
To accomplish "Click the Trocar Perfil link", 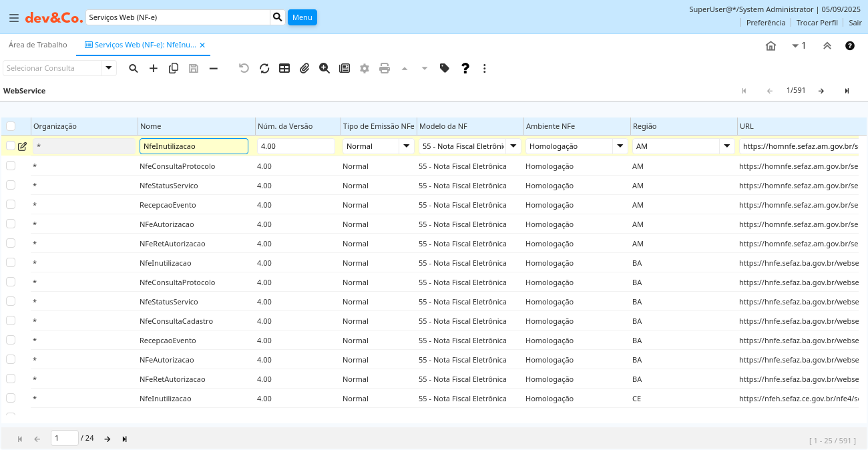I will pyautogui.click(x=817, y=23).
